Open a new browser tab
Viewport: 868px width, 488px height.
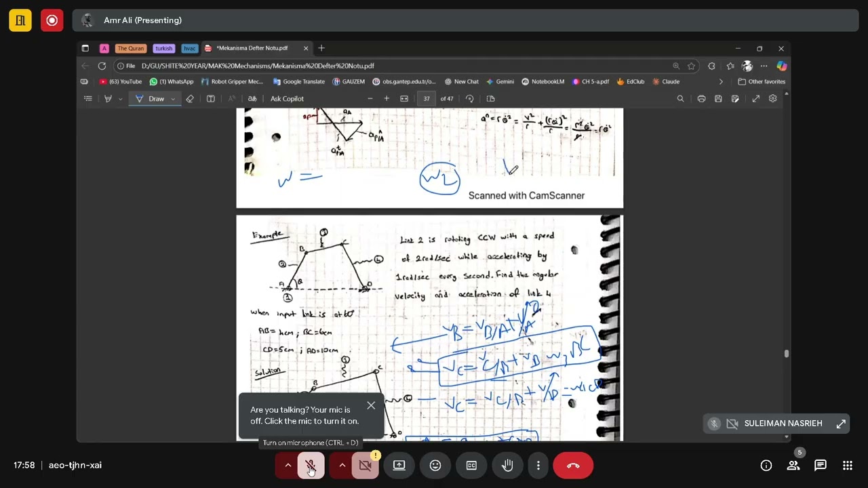[x=321, y=48]
